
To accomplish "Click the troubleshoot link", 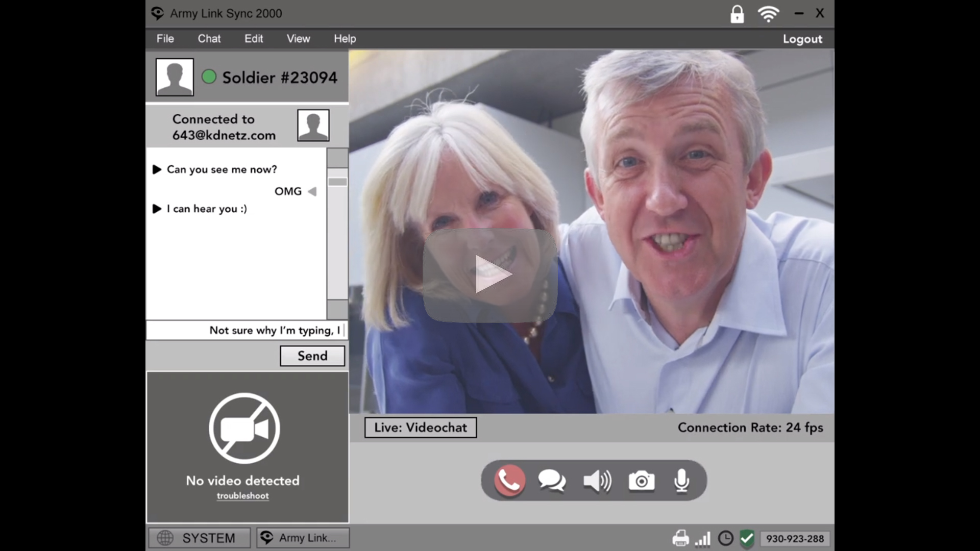I will [x=242, y=496].
